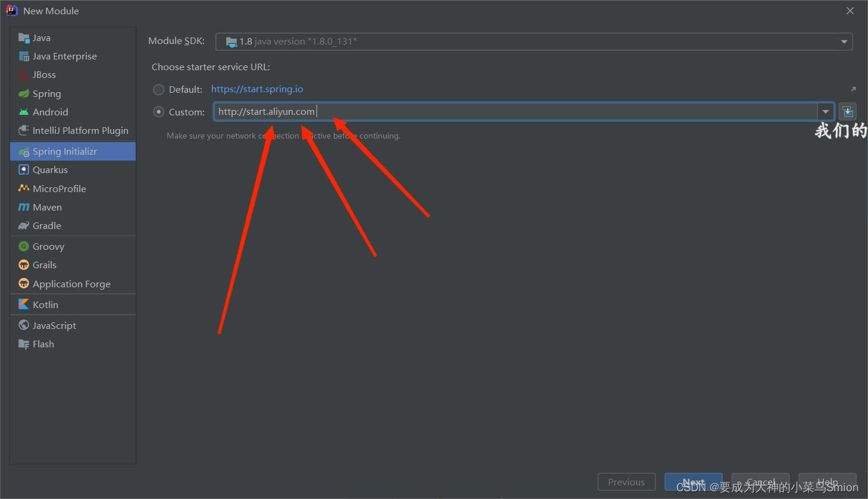868x499 pixels.
Task: Select Java in module type list
Action: tap(73, 38)
